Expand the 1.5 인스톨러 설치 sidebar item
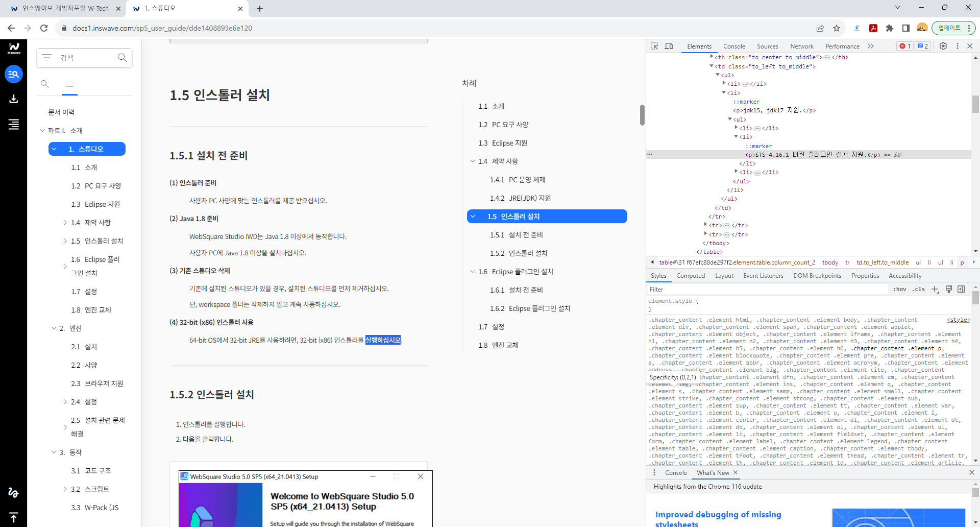980x527 pixels. [65, 241]
